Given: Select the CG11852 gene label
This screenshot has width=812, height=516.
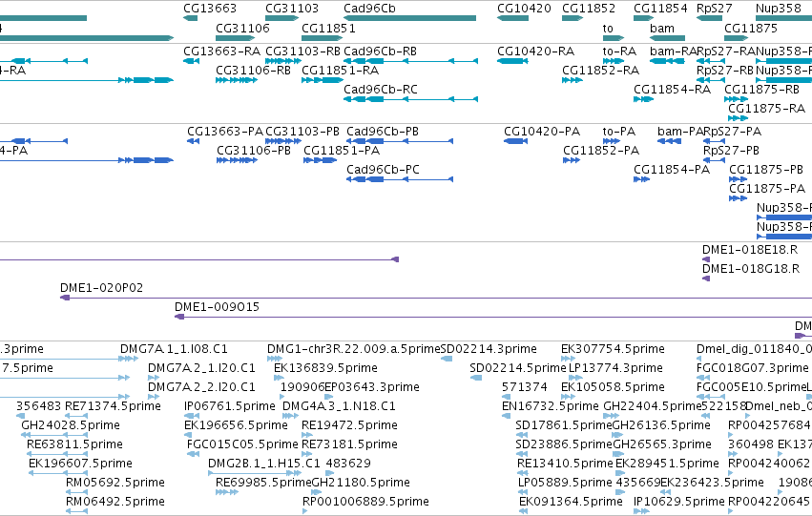Looking at the screenshot, I should (x=589, y=9).
